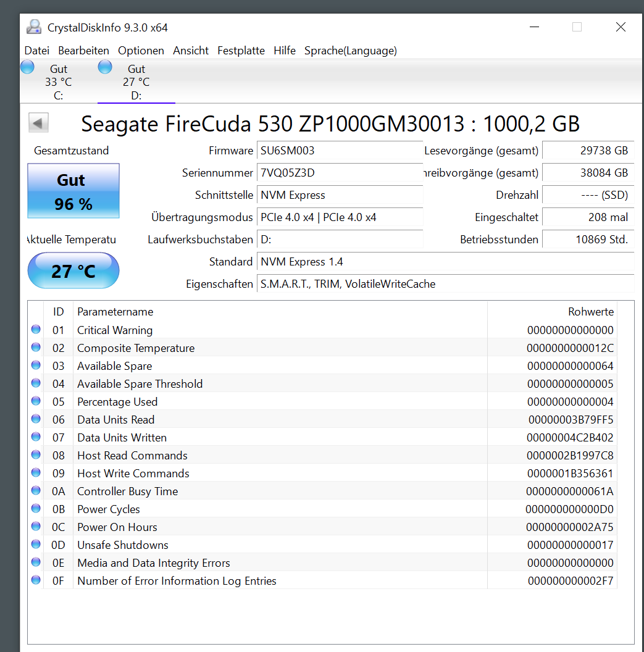644x652 pixels.
Task: Open the Bearbeiten menu
Action: (83, 51)
